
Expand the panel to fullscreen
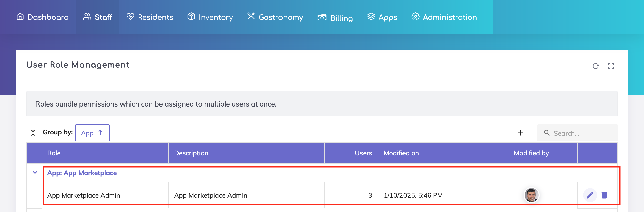(611, 66)
